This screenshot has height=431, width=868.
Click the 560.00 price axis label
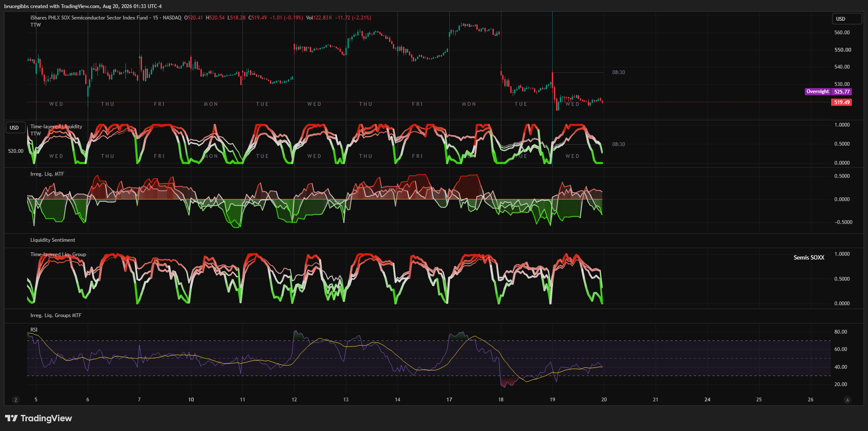[x=842, y=33]
